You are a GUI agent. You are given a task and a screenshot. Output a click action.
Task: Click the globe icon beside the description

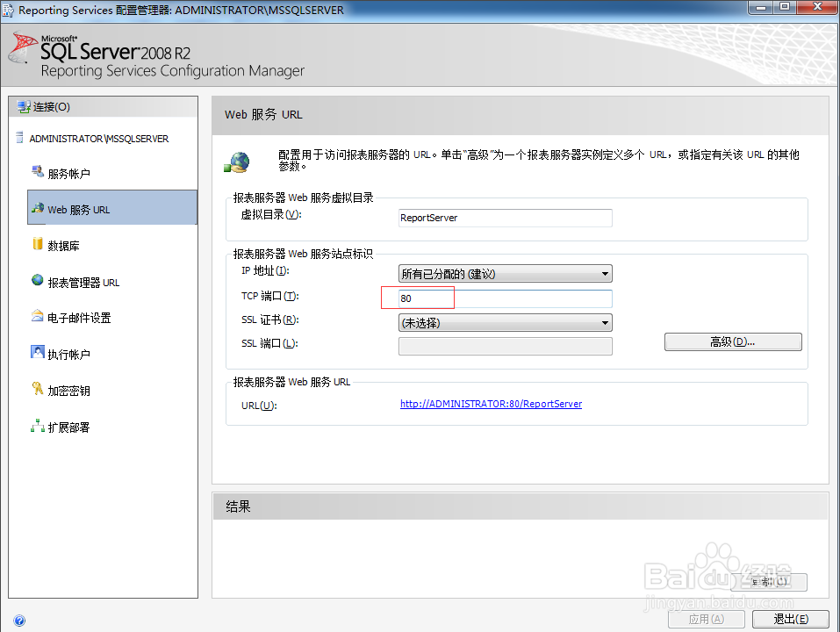tap(237, 162)
